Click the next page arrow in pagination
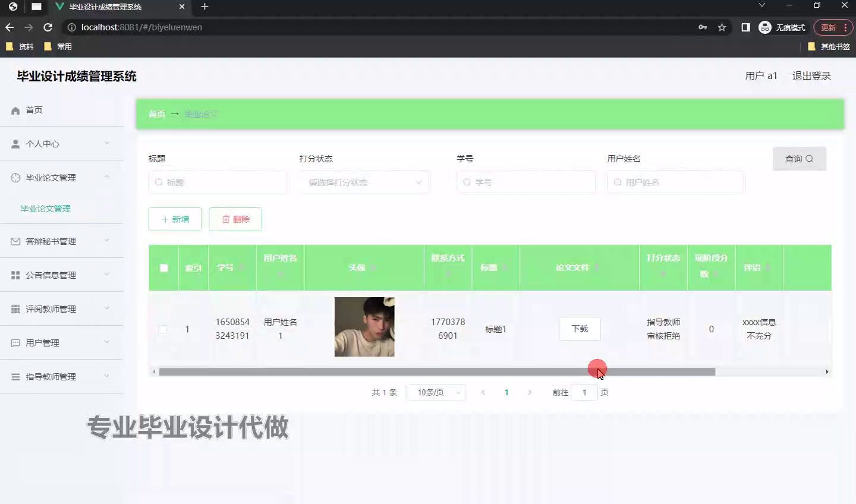This screenshot has height=504, width=856. point(530,392)
